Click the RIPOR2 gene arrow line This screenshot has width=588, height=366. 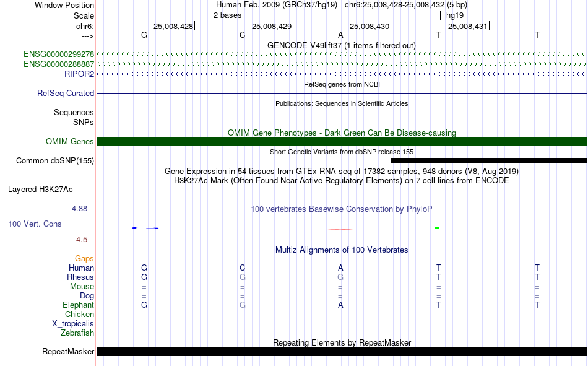pyautogui.click(x=342, y=74)
